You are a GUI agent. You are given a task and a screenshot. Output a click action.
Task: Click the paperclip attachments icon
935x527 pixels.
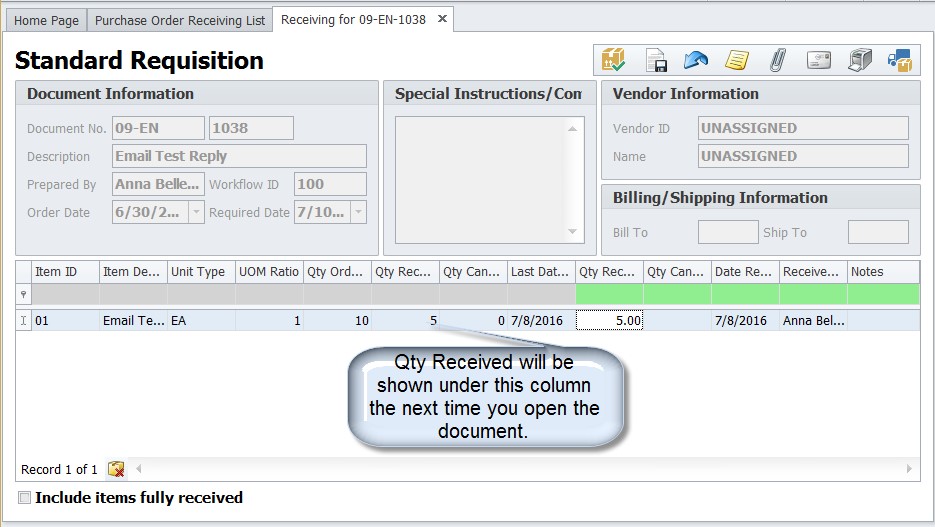pyautogui.click(x=777, y=61)
